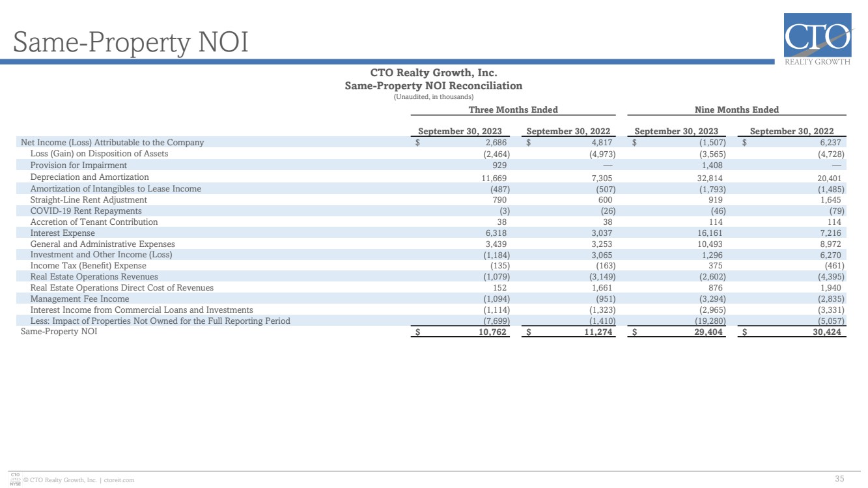Click Real Estate Operations Direct Cost of Revenues label
This screenshot has height=488, width=868.
pyautogui.click(x=122, y=288)
